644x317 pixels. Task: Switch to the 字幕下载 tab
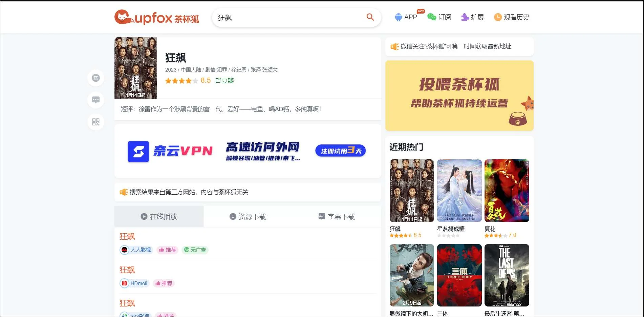pyautogui.click(x=337, y=216)
